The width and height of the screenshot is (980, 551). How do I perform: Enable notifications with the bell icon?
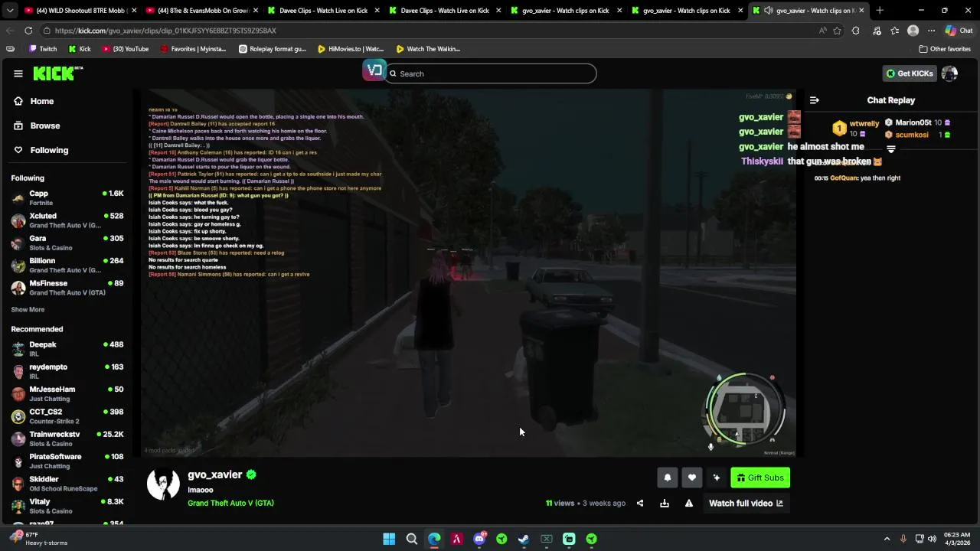pos(667,478)
